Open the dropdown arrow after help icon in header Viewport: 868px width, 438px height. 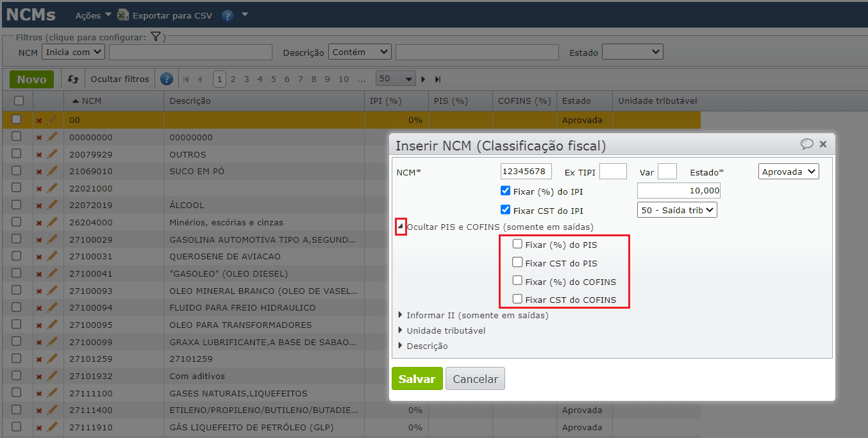coord(245,15)
